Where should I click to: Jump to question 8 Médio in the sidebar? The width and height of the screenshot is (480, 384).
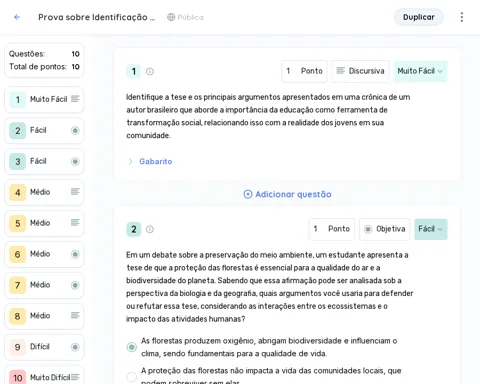point(44,316)
